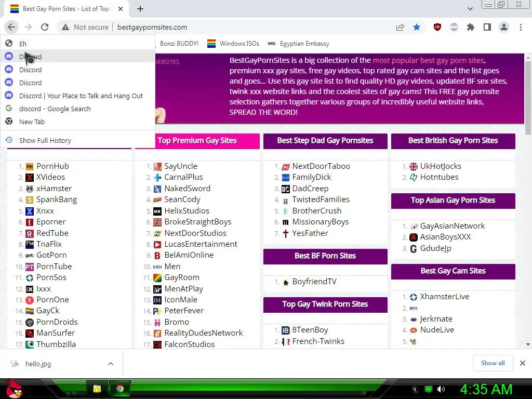The height and width of the screenshot is (399, 532).
Task: Open the Egyptian Embassy bookmark
Action: click(298, 44)
